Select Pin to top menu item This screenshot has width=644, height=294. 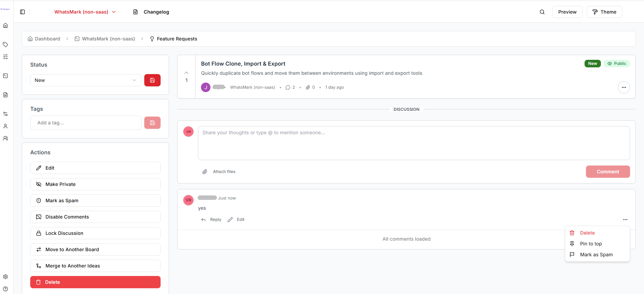tap(591, 244)
